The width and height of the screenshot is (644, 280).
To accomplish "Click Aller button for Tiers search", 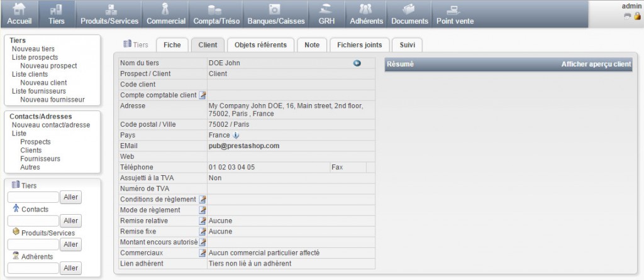I will point(71,197).
